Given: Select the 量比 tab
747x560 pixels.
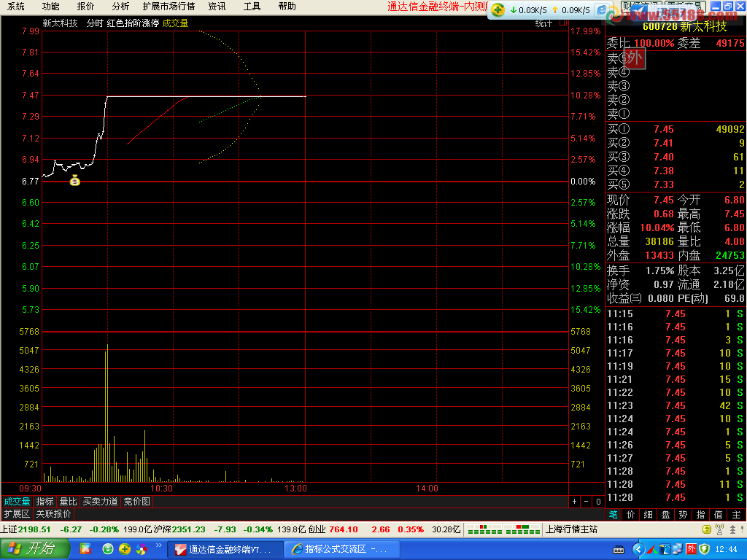Looking at the screenshot, I should coord(68,502).
